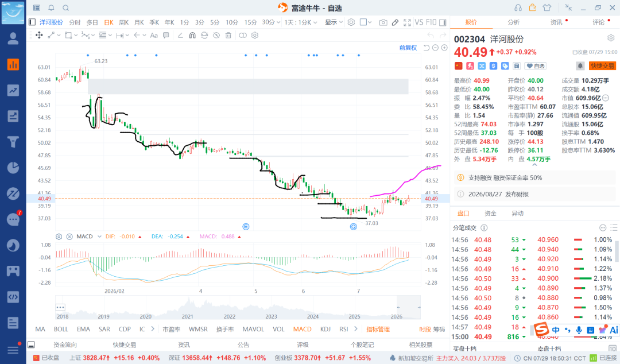Open the 筹码 chip distribution toggle
620x364 pixels.
(x=439, y=329)
